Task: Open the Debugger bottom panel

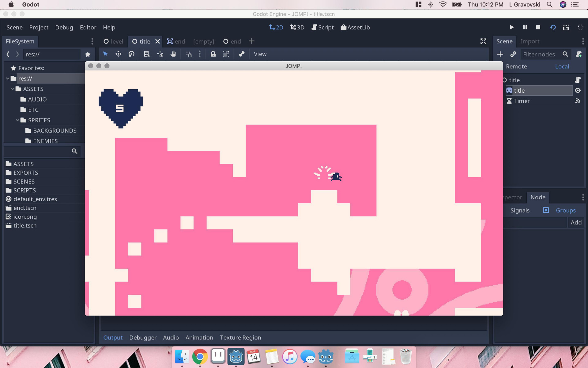Action: pos(143,338)
